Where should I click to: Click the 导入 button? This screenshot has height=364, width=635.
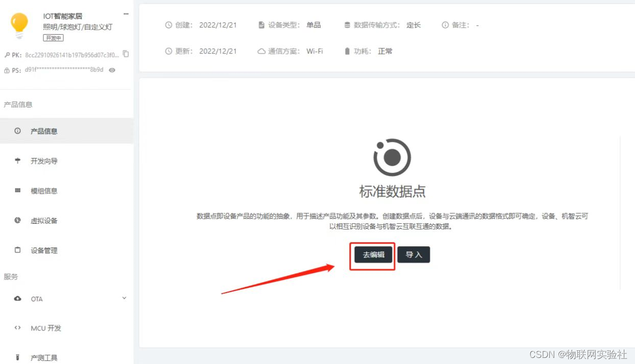413,255
